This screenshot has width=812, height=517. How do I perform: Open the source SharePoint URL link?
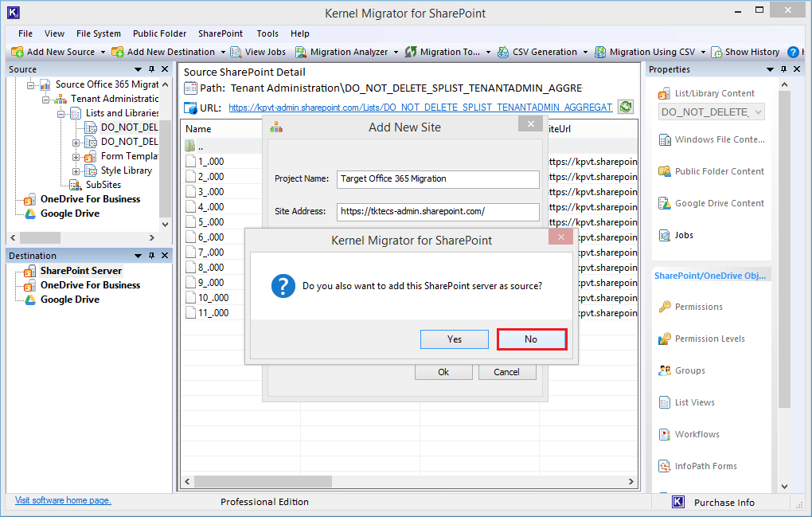click(420, 108)
